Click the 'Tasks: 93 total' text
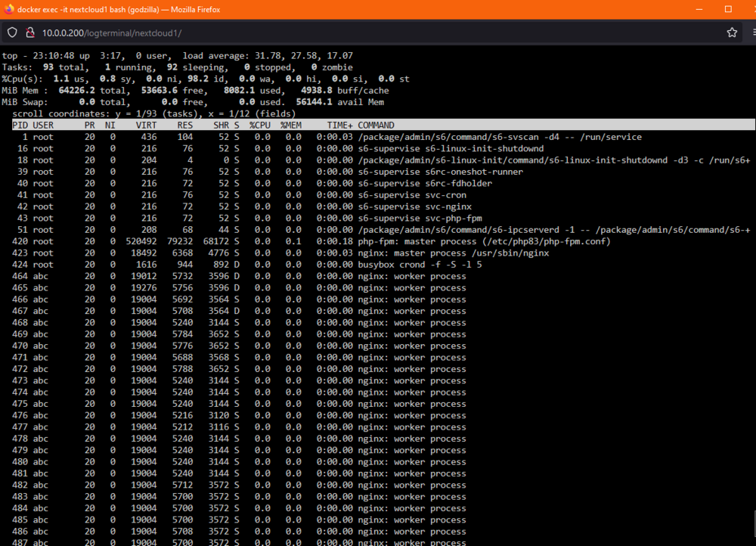This screenshot has height=546, width=756. pyautogui.click(x=45, y=67)
